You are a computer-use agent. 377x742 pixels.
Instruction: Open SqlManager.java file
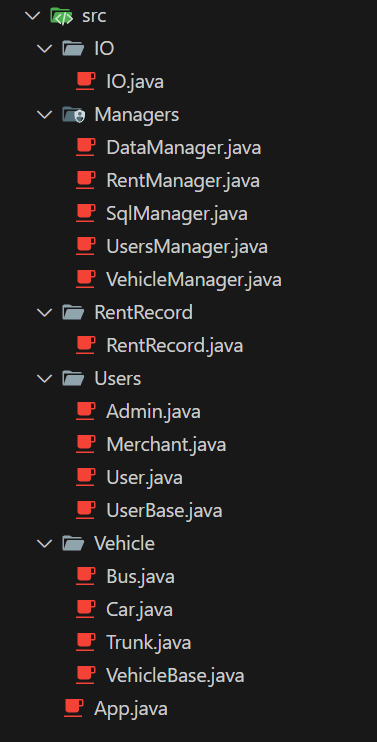[177, 214]
